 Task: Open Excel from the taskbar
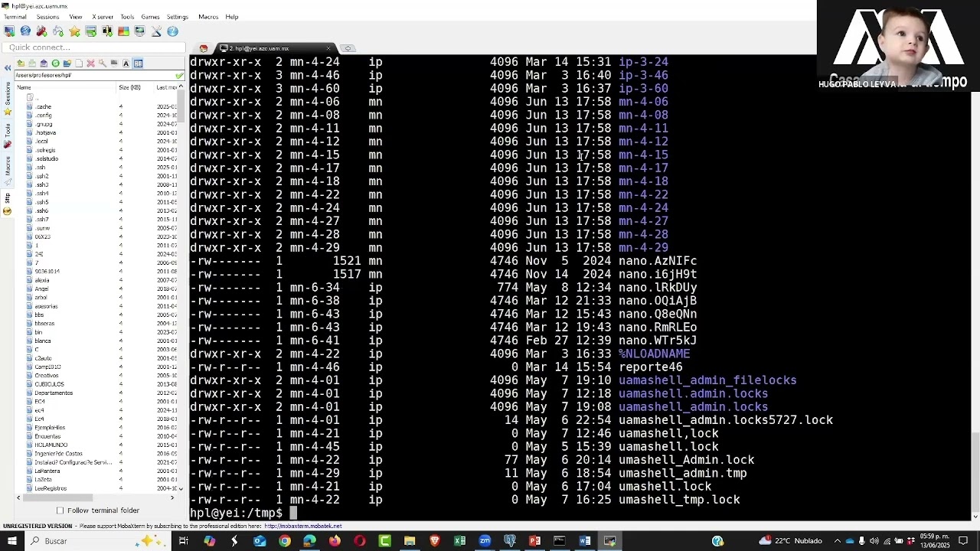point(459,541)
